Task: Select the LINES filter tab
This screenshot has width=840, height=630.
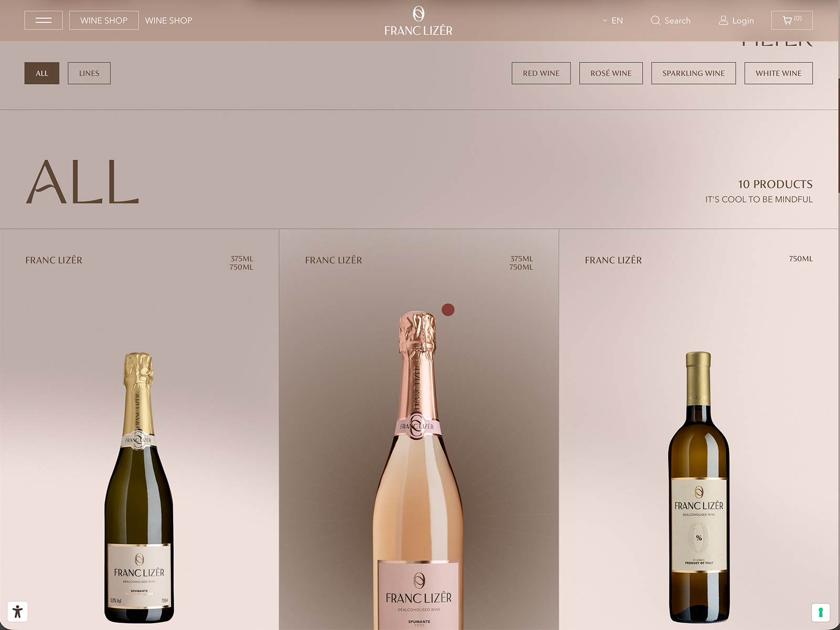Action: [x=89, y=73]
